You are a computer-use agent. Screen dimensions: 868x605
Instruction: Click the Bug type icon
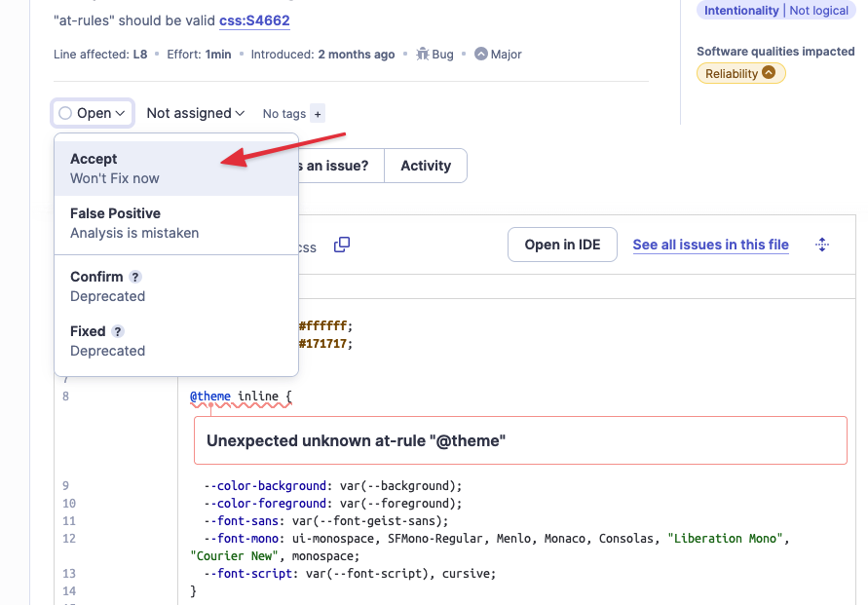click(x=423, y=55)
